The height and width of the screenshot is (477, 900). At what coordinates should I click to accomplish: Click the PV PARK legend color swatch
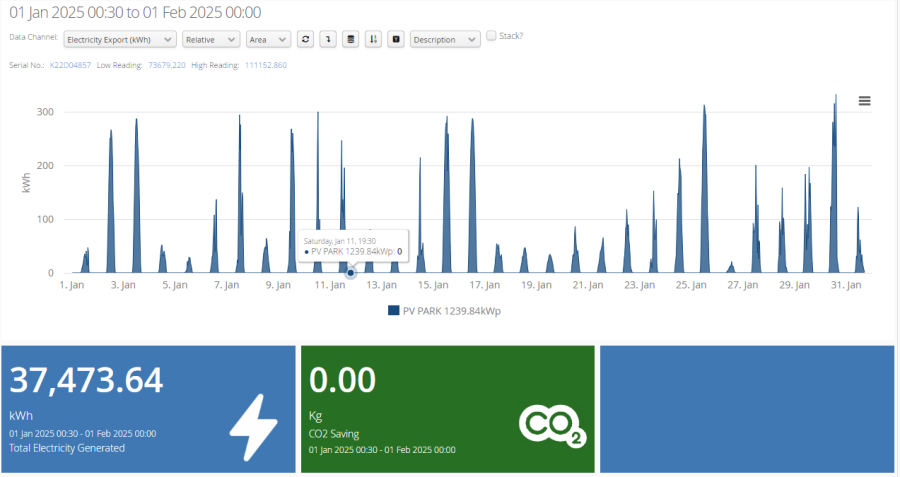[x=393, y=311]
